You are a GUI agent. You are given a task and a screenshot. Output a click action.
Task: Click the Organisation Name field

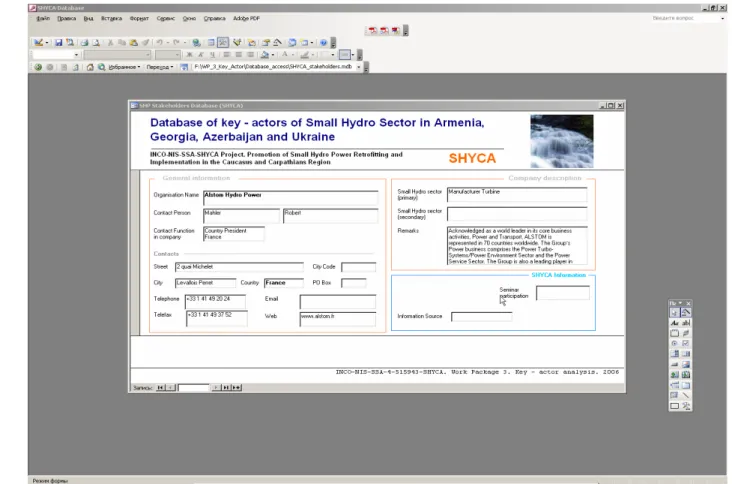[x=291, y=197]
